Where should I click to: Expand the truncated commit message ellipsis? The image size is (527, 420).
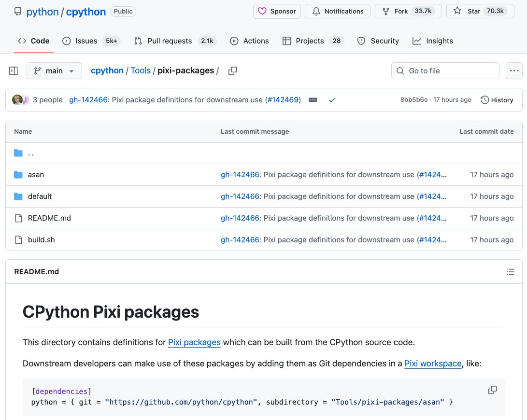pyautogui.click(x=313, y=100)
